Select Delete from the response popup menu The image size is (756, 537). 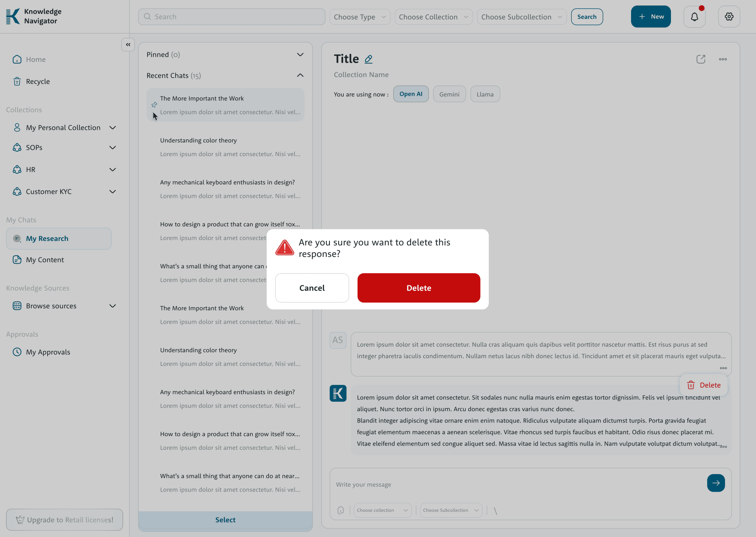coord(704,385)
